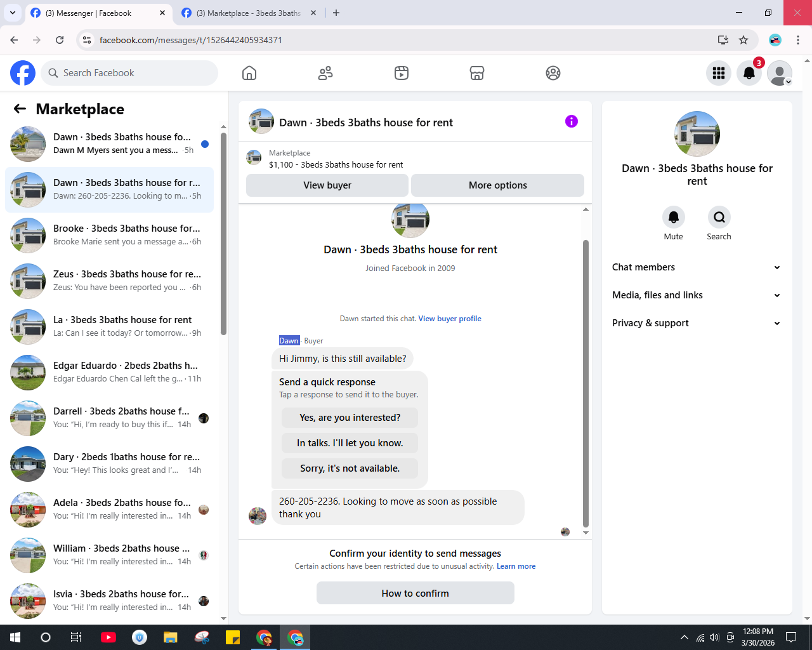Click the conversation list scrollbar
812x650 pixels.
coord(223,233)
